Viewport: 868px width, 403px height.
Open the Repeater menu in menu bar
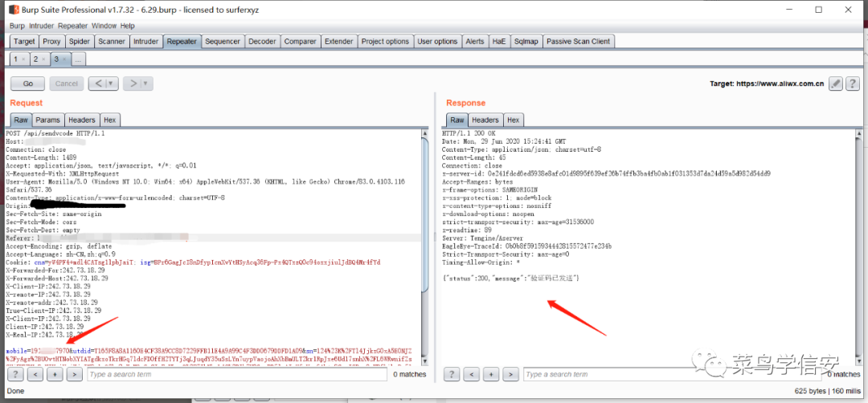pos(72,26)
